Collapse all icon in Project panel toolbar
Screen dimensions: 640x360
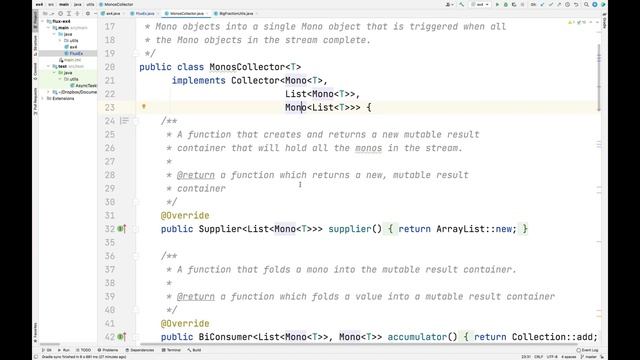pos(78,13)
